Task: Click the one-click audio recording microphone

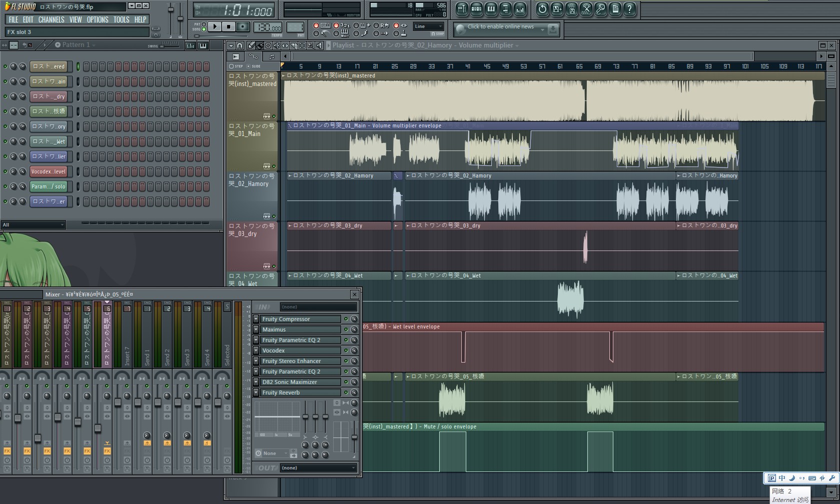Action: (x=601, y=9)
